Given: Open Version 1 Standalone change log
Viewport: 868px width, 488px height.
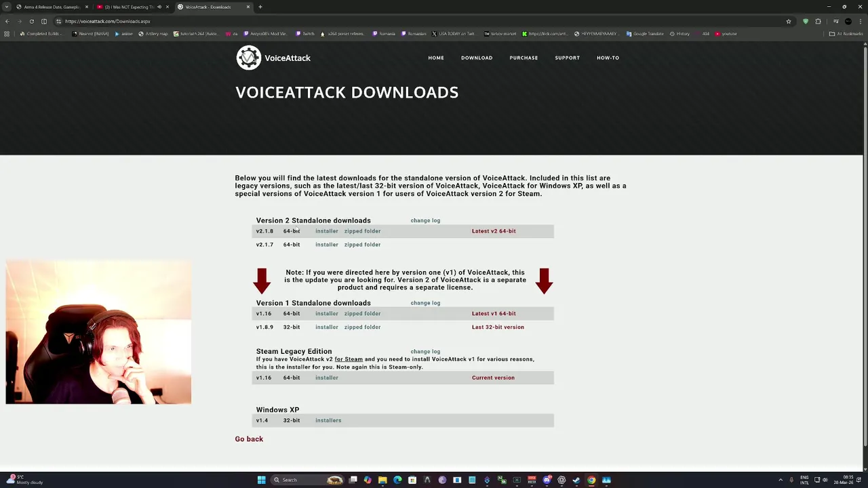Looking at the screenshot, I should [x=425, y=303].
